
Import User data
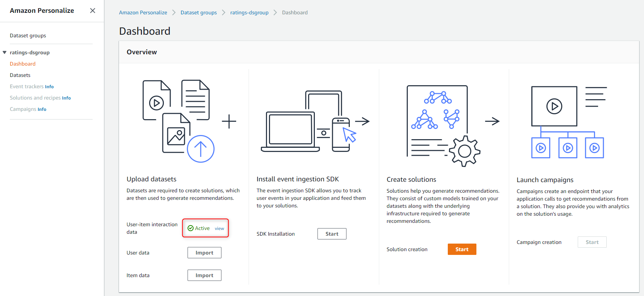click(204, 253)
